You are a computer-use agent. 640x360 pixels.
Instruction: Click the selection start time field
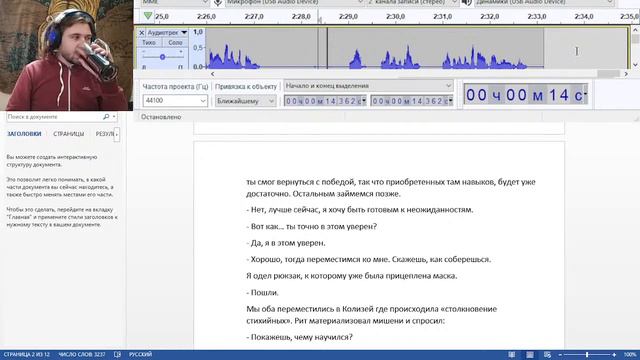(x=322, y=101)
